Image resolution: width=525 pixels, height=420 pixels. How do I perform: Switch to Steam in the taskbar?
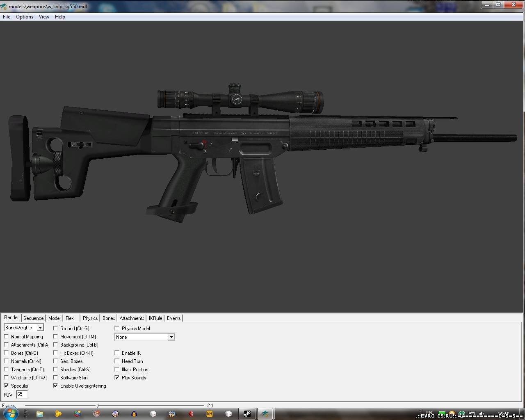[247, 414]
